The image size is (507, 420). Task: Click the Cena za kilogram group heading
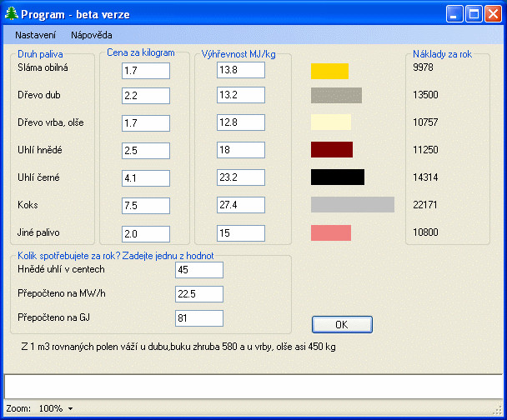click(x=141, y=52)
